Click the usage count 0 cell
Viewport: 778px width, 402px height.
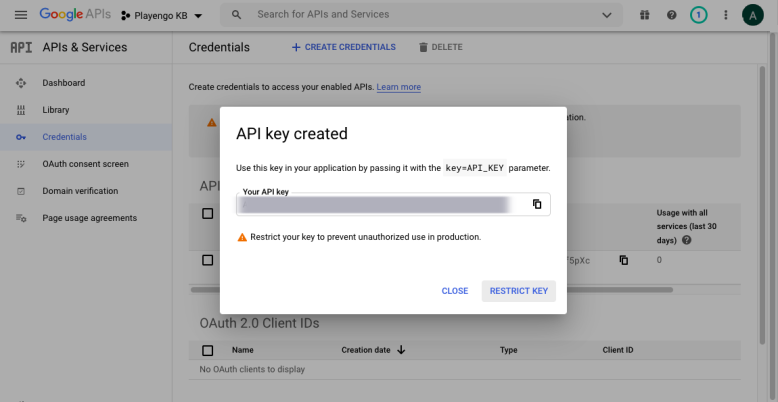(659, 260)
